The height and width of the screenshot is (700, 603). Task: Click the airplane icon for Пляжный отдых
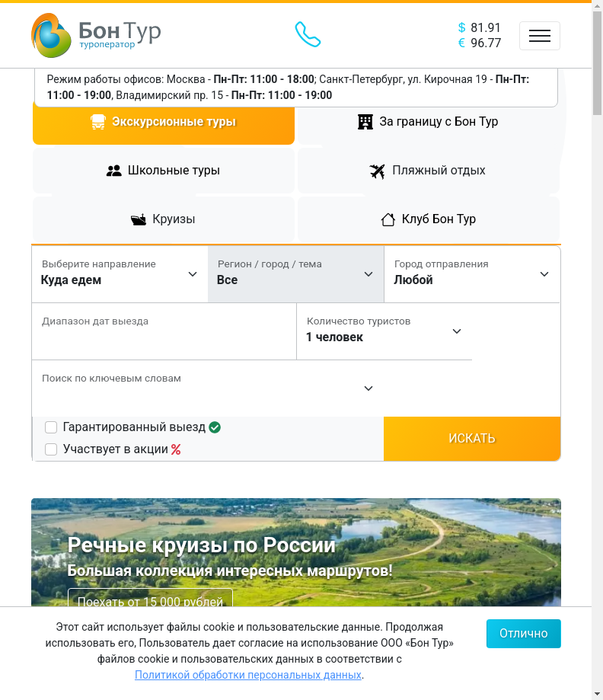[x=378, y=171]
